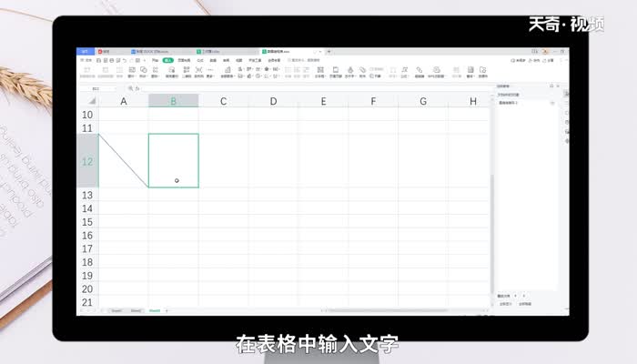Insert a hyperlink
This screenshot has height=364, width=637.
coord(420,72)
